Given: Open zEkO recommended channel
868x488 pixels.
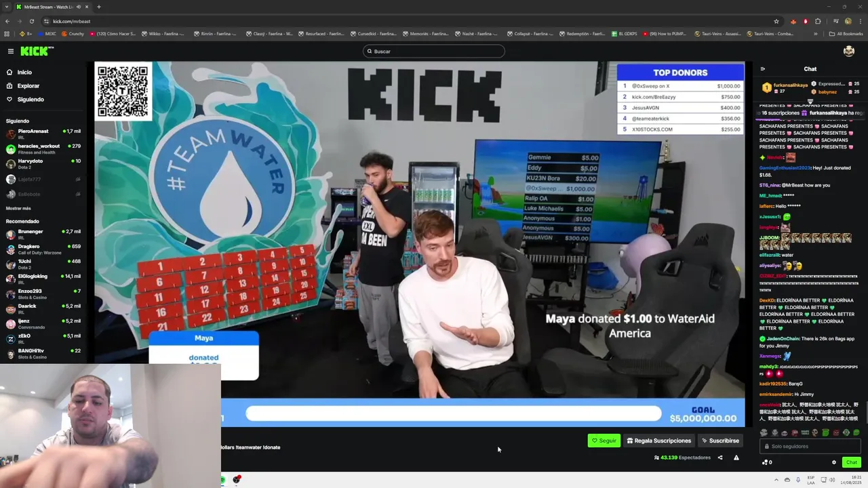Looking at the screenshot, I should pos(43,338).
